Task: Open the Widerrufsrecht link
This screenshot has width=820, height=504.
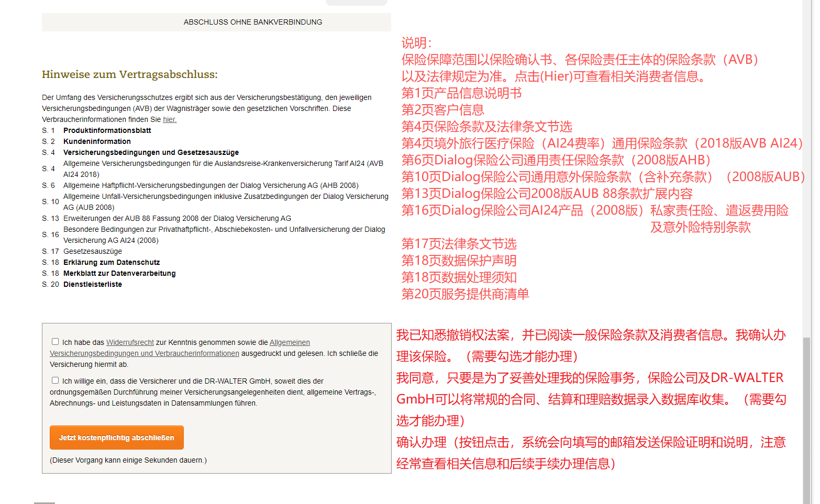Action: pos(130,342)
